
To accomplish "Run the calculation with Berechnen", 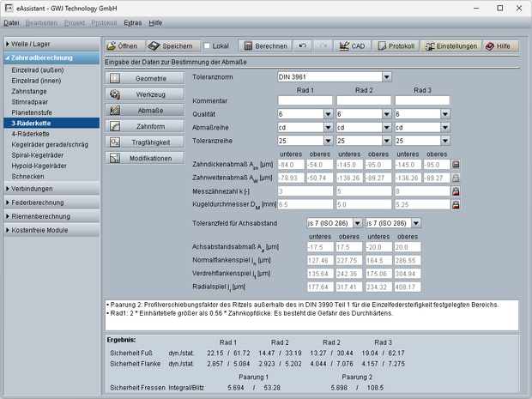I will (264, 45).
